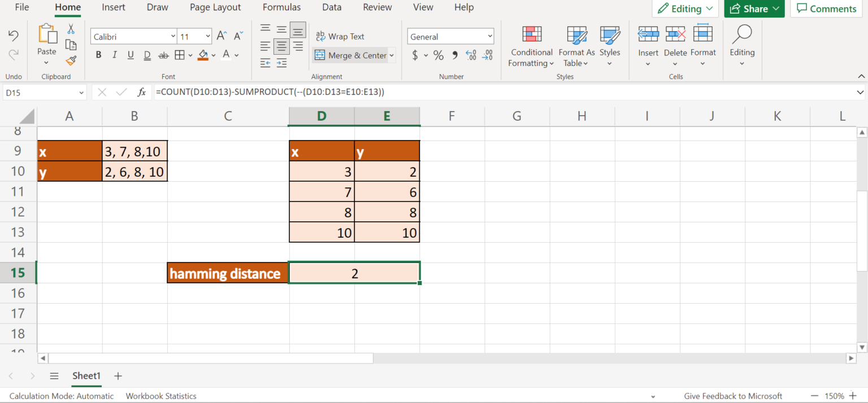Click the Increase Decimal icon

pos(471,55)
